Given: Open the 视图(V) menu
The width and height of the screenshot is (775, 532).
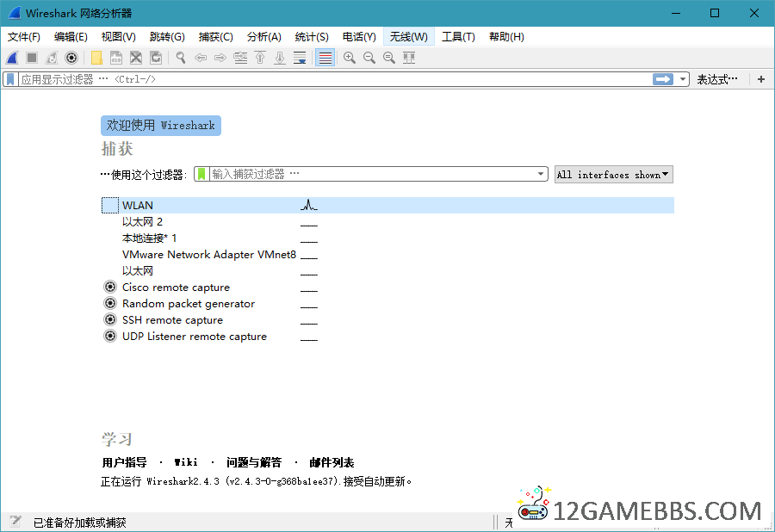Looking at the screenshot, I should click(x=119, y=36).
